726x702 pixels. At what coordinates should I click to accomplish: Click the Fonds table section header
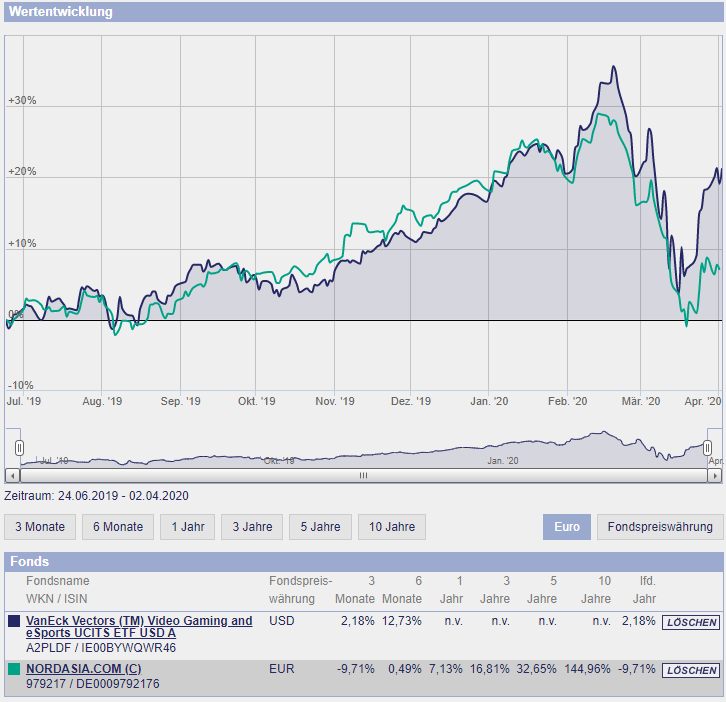[x=363, y=561]
